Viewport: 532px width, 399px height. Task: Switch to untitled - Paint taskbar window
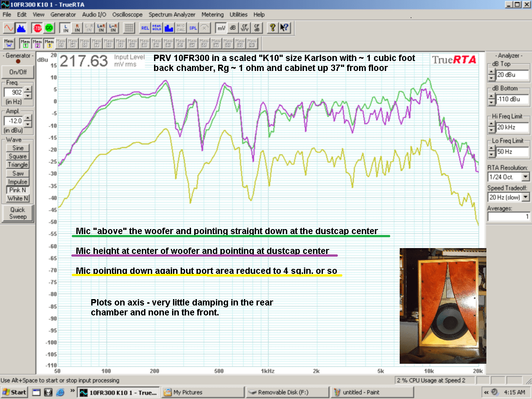372,392
